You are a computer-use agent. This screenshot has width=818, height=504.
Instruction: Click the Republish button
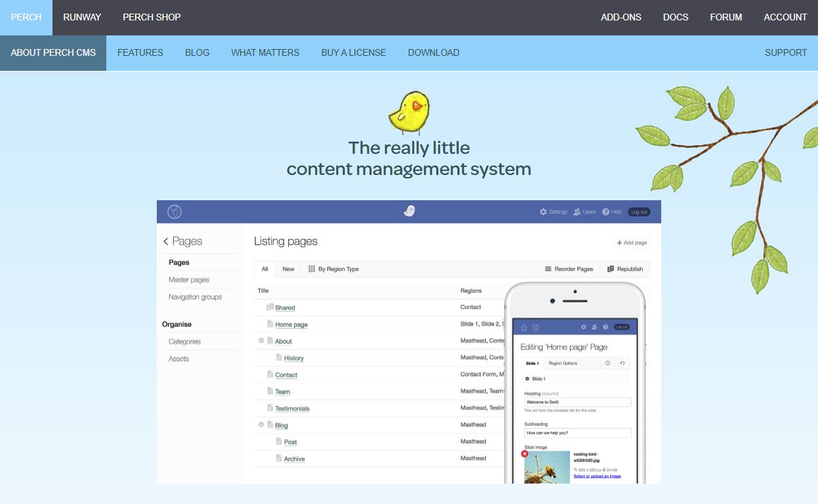pyautogui.click(x=625, y=269)
